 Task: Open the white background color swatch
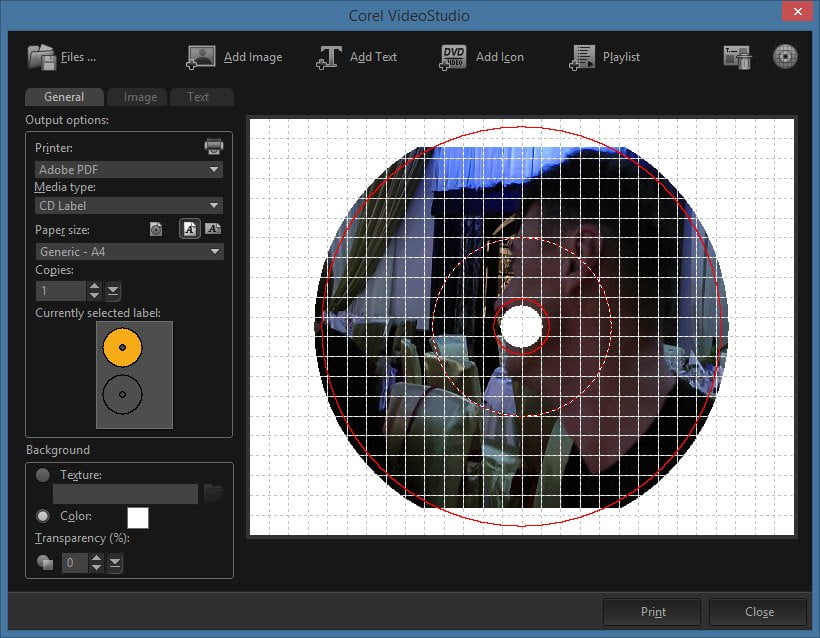[138, 518]
